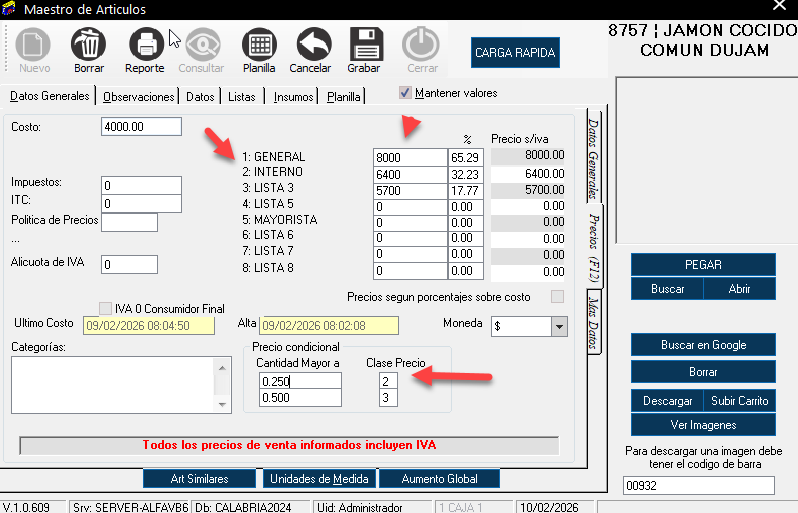Image resolution: width=798 pixels, height=513 pixels.
Task: Switch to the Observaciones tab
Action: [139, 97]
